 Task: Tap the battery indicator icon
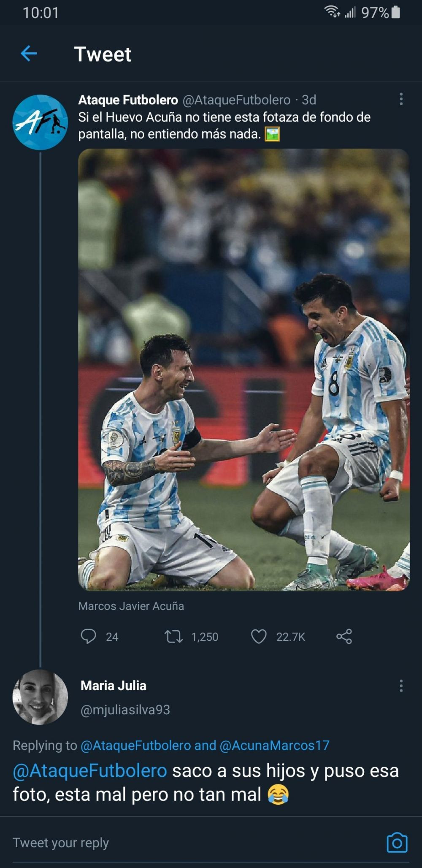coord(394,13)
